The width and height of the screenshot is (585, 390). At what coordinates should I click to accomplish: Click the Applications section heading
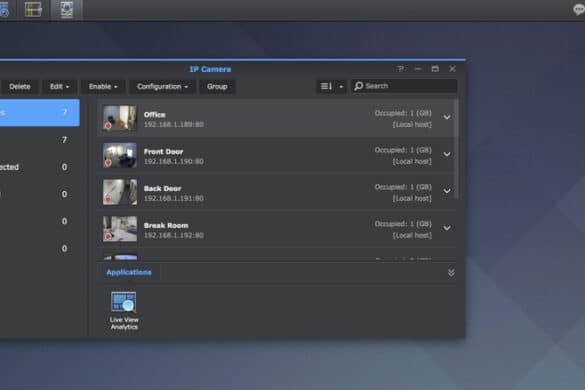point(129,272)
